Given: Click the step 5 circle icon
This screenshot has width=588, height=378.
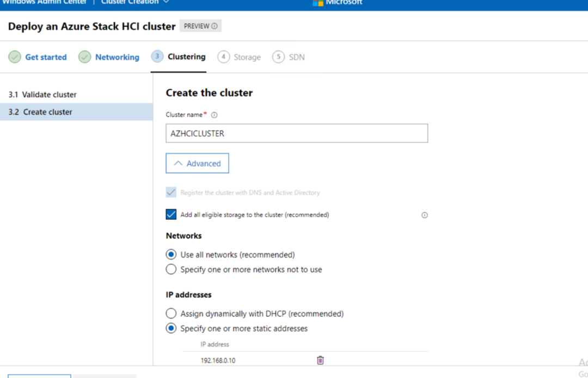Looking at the screenshot, I should coord(278,57).
